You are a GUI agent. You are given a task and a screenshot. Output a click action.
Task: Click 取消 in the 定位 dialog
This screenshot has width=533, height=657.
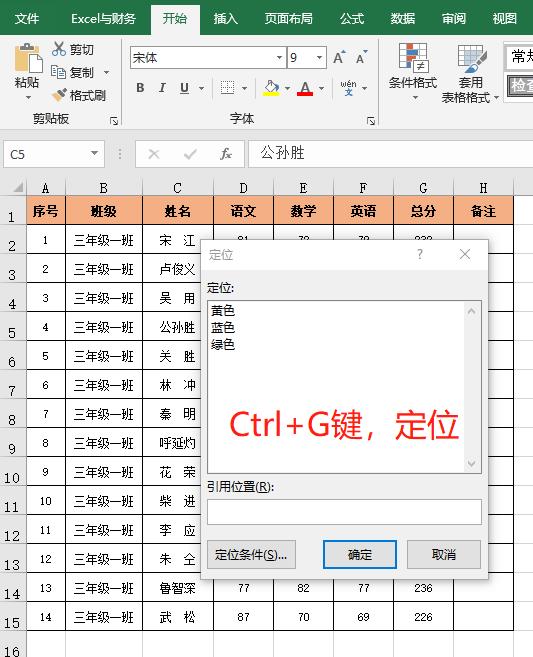point(444,554)
